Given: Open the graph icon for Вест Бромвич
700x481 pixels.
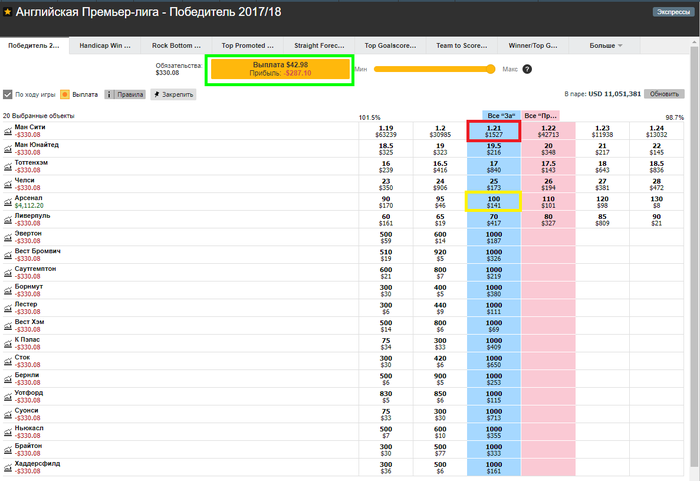Looking at the screenshot, I should click(8, 255).
